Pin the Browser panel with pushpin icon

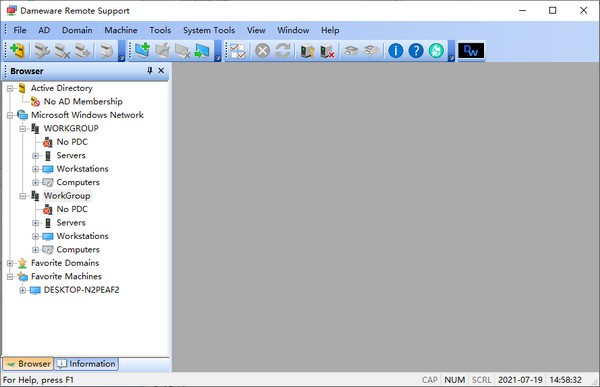(x=150, y=70)
